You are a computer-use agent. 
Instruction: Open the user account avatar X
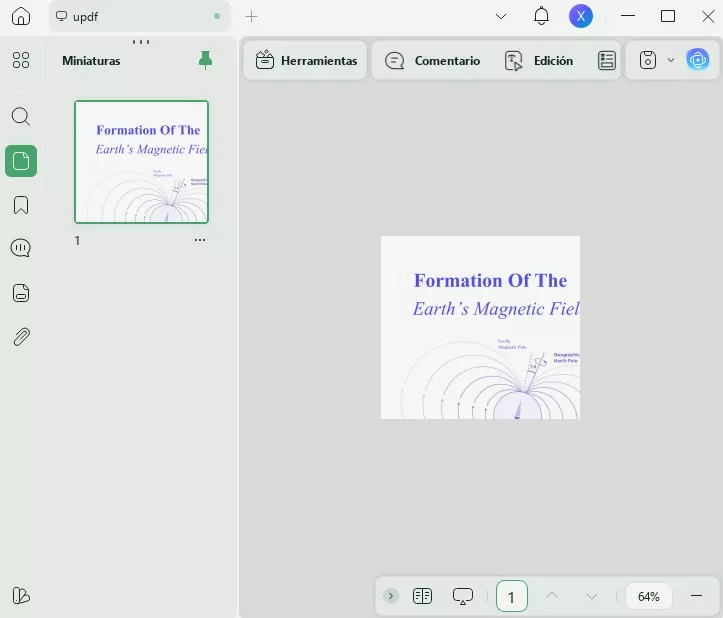(x=581, y=16)
